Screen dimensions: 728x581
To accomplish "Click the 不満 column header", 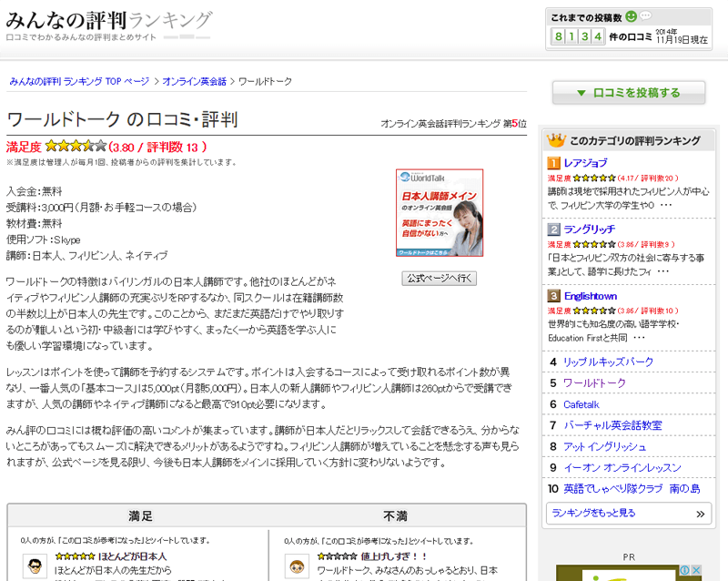I will [x=395, y=515].
